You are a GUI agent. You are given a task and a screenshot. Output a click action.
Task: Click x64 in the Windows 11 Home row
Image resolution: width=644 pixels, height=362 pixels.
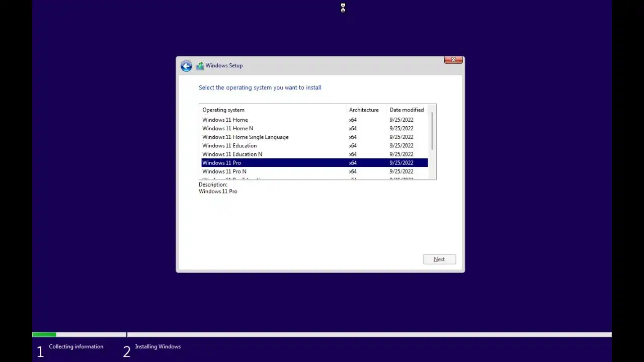click(353, 120)
